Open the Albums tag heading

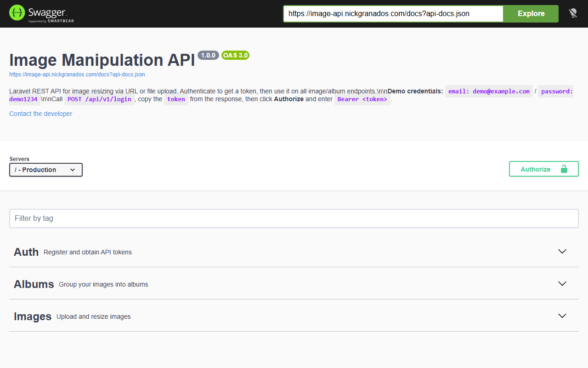point(34,284)
